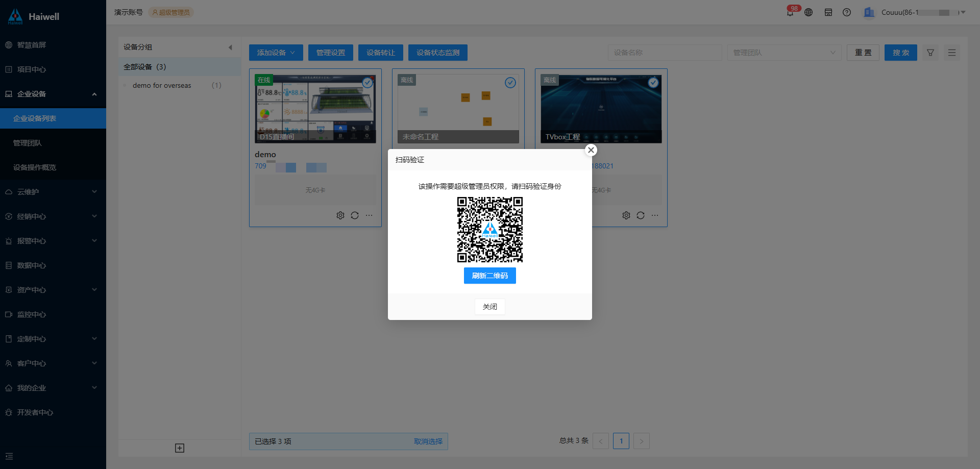980x469 pixels.
Task: Uncheck the 未命名工程 device card checkbox
Action: [x=510, y=83]
